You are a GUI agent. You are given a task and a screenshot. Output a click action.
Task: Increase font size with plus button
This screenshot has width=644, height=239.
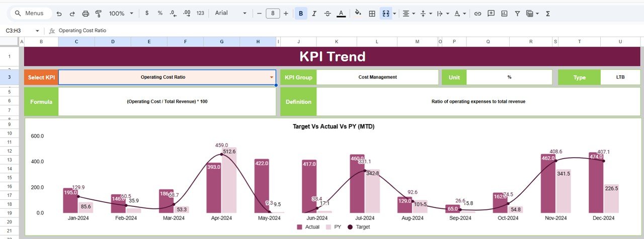[x=286, y=14]
